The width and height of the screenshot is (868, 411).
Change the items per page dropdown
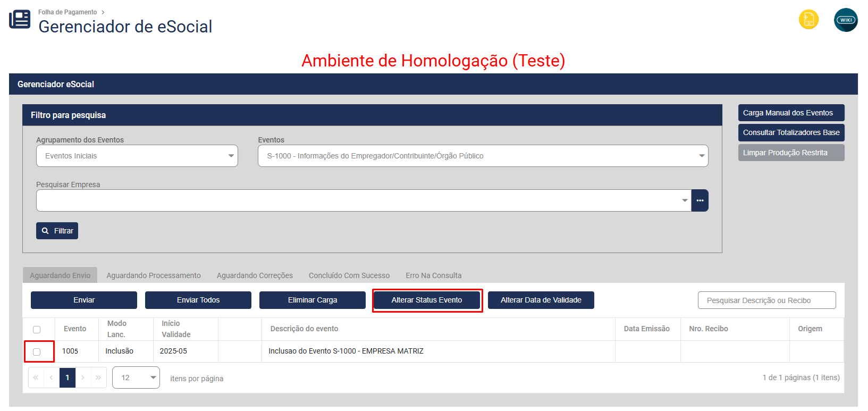136,378
